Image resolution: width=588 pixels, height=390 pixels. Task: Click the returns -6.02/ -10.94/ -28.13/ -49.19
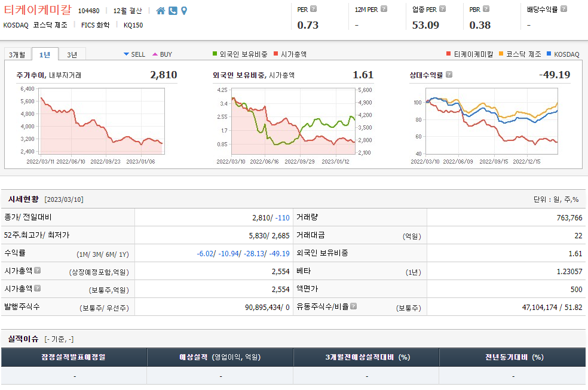pyautogui.click(x=243, y=254)
